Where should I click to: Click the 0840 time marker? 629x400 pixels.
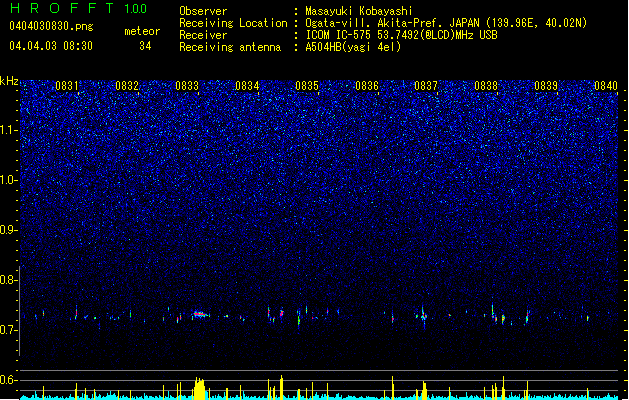[606, 86]
